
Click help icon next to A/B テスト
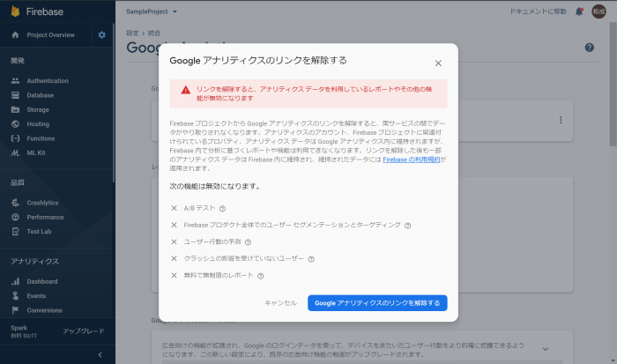pyautogui.click(x=222, y=209)
